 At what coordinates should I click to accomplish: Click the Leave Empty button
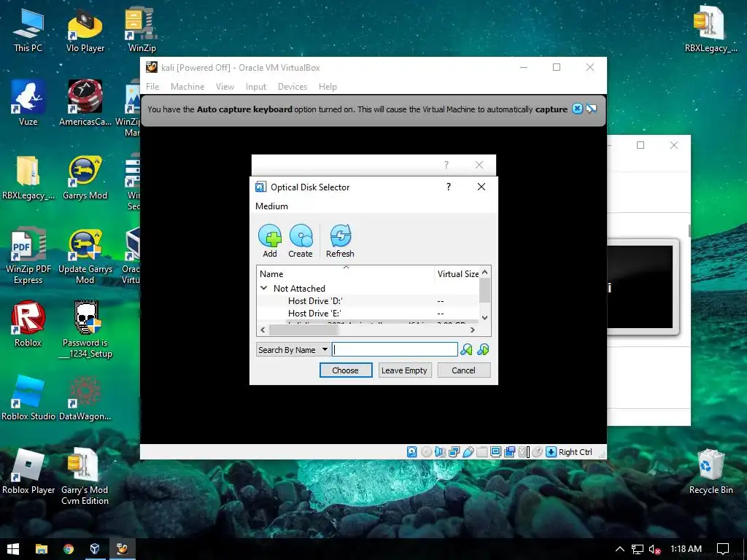point(404,370)
